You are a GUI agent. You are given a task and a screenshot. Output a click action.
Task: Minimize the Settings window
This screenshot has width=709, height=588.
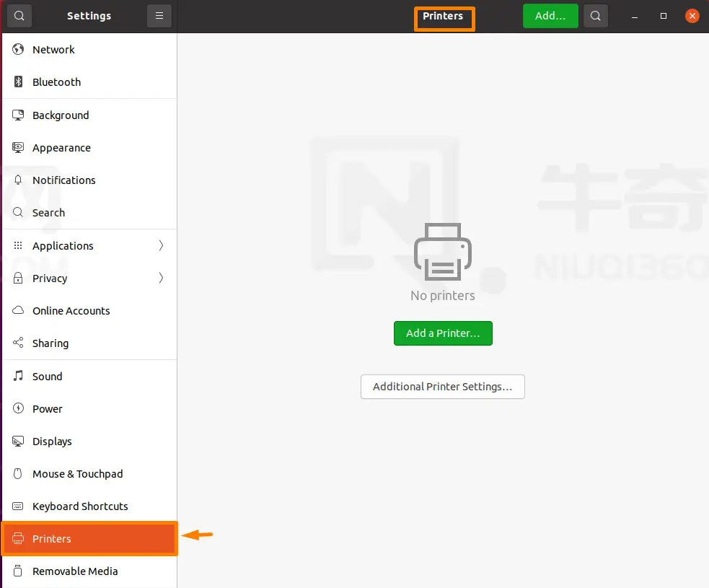635,16
